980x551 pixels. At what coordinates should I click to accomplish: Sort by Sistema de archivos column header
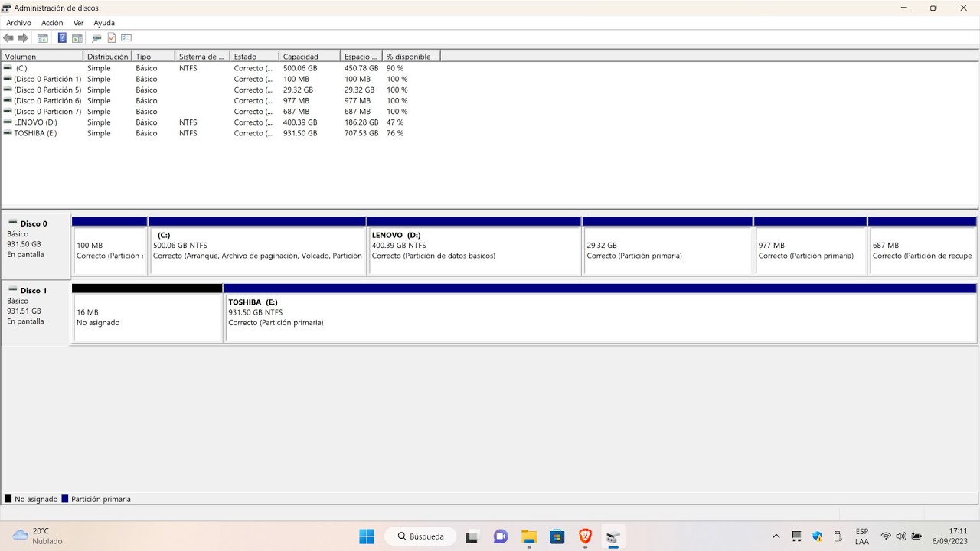tap(203, 57)
